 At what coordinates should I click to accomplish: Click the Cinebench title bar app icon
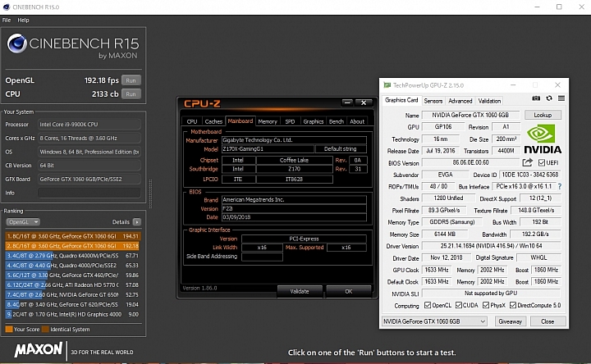click(x=7, y=7)
